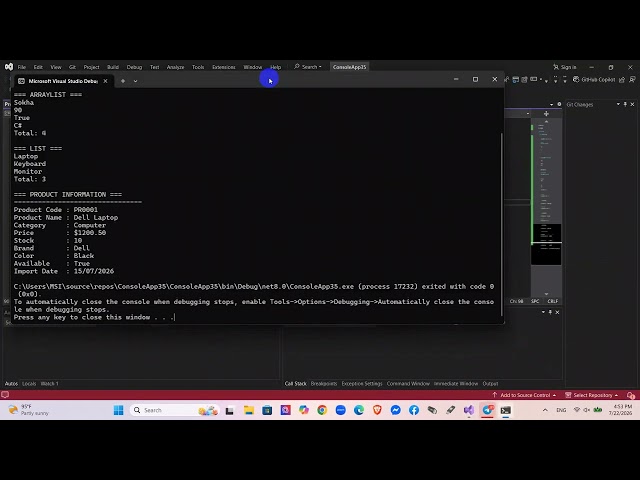Pin the Git Changes panel
The image size is (640, 480).
[625, 104]
